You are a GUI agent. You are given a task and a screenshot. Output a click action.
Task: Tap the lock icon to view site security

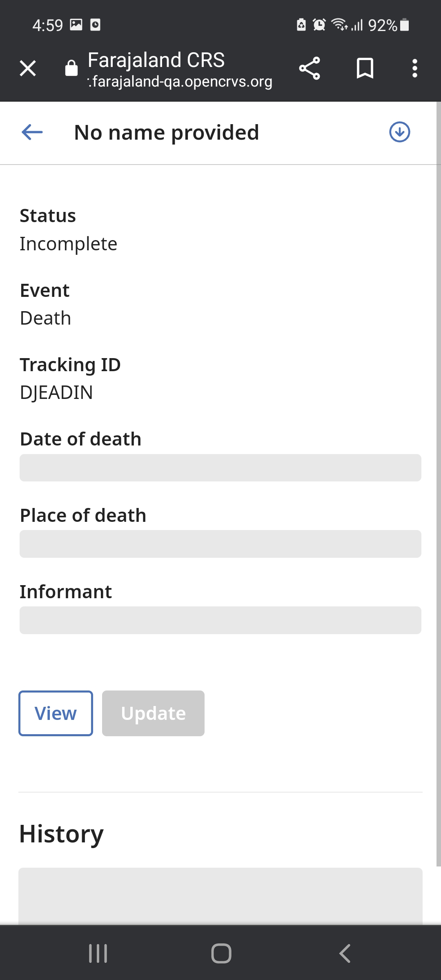coord(71,68)
